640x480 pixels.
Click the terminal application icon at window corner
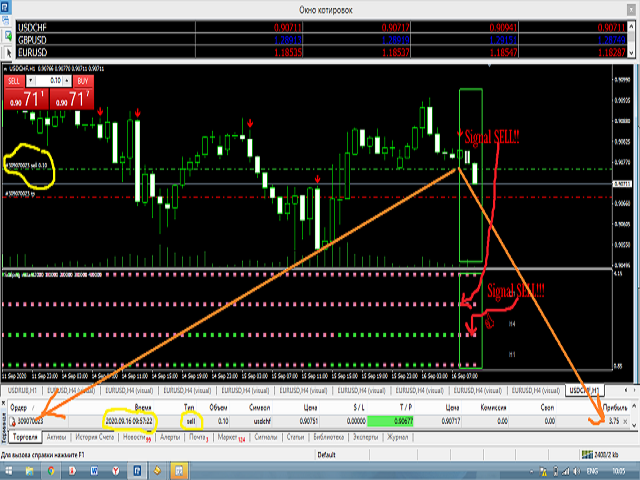5,6
